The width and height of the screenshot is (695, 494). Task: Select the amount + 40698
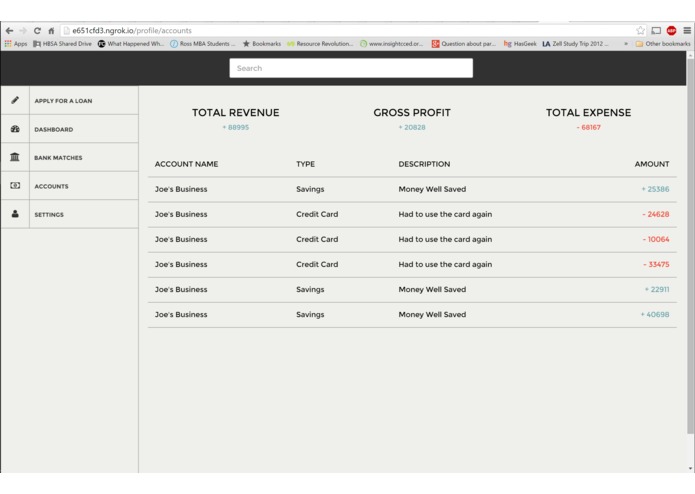tap(655, 315)
